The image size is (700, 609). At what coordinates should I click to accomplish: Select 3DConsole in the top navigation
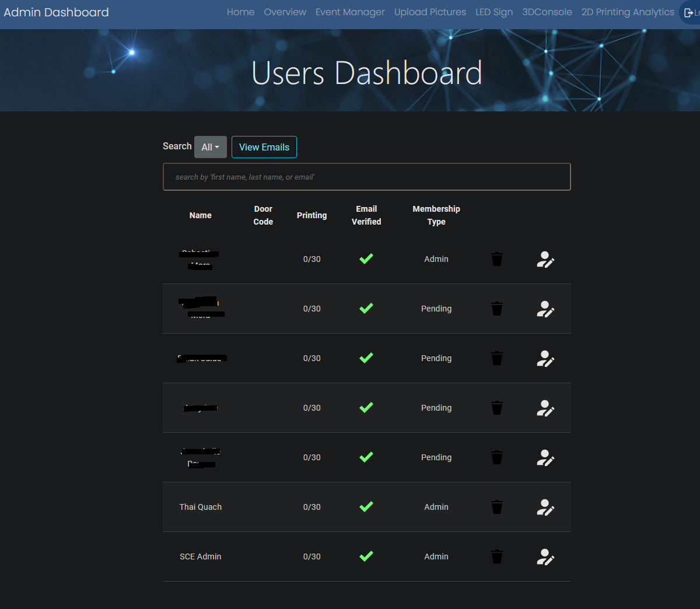(547, 12)
